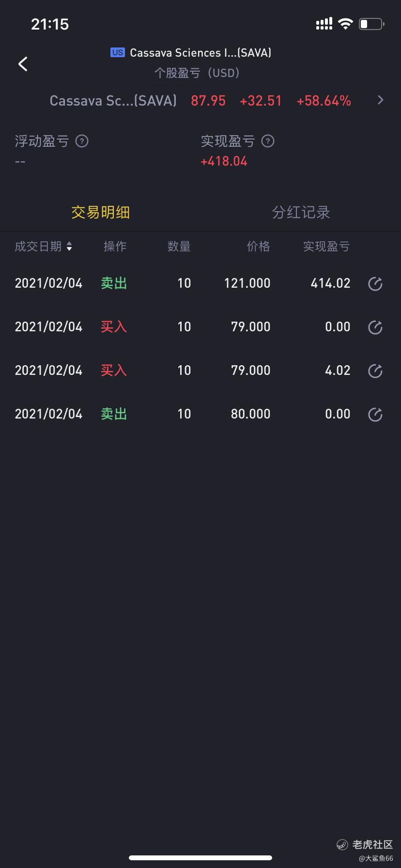Image resolution: width=401 pixels, height=868 pixels.
Task: Switch to 分红记录 tab
Action: pos(301,212)
